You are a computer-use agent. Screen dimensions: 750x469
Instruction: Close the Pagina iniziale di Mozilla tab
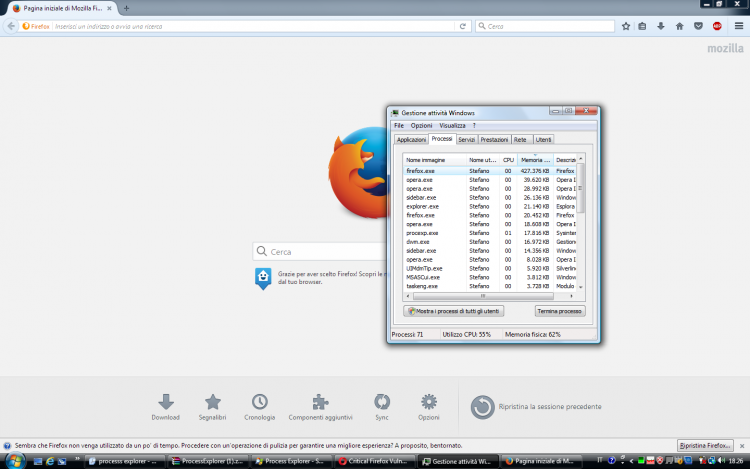point(109,8)
